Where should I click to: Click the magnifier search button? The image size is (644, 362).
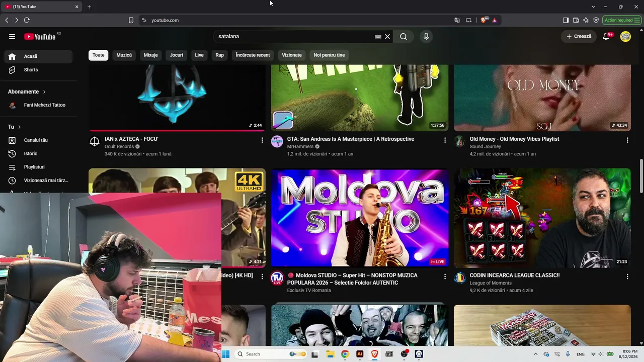coord(404,37)
